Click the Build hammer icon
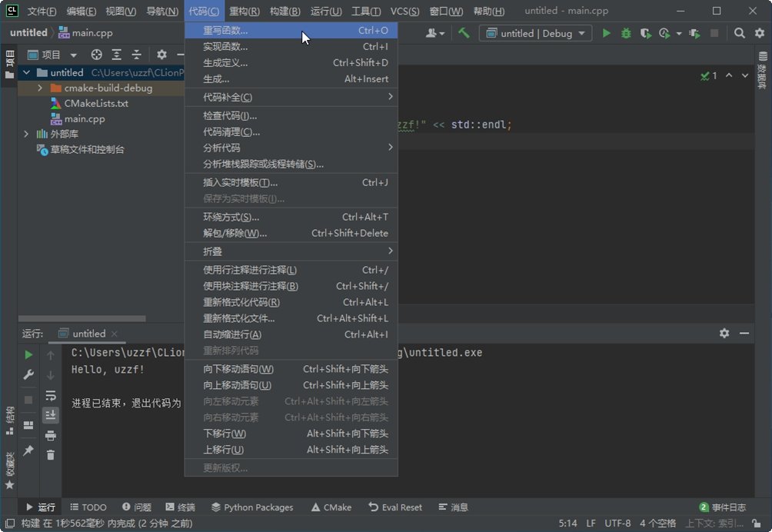The image size is (772, 532). [x=464, y=33]
